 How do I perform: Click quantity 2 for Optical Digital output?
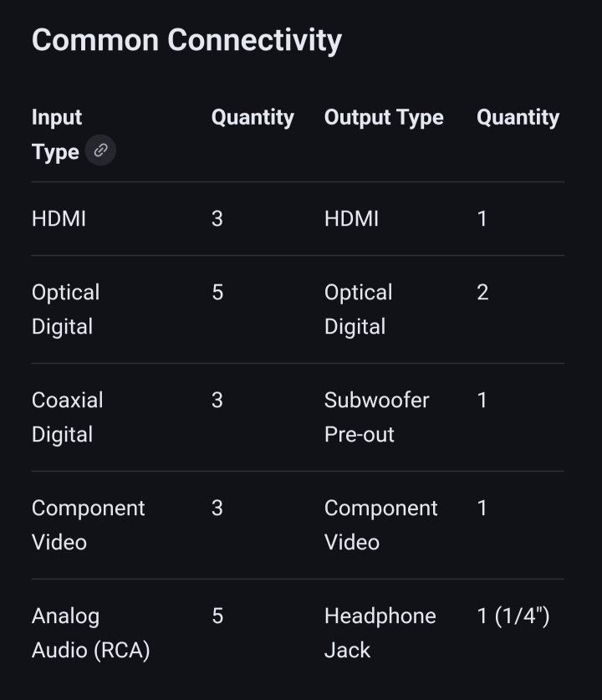click(x=482, y=292)
